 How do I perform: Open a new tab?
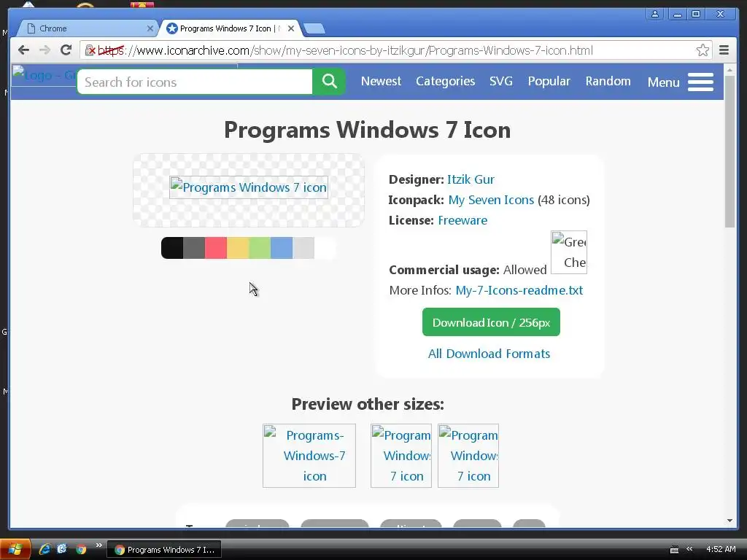point(314,28)
